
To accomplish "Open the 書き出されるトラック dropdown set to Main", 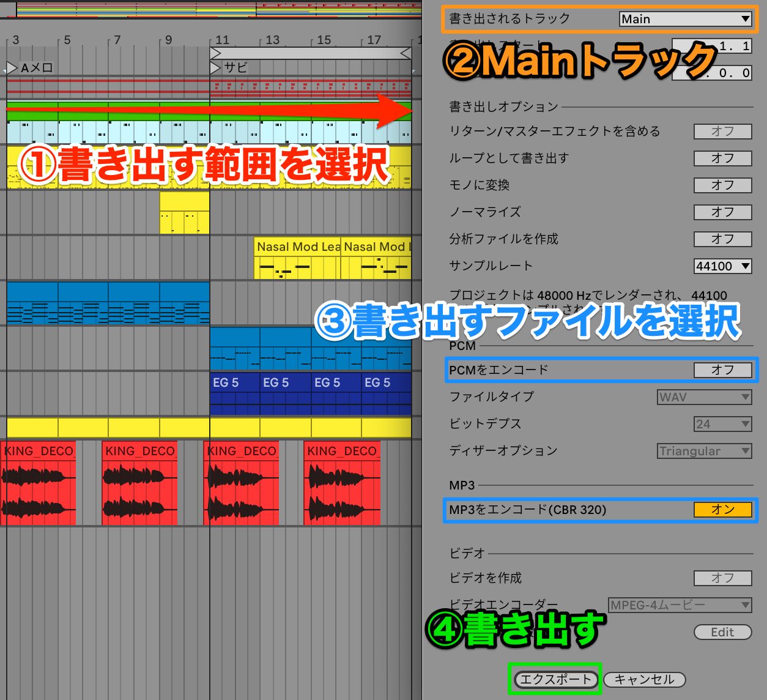I will 686,19.
